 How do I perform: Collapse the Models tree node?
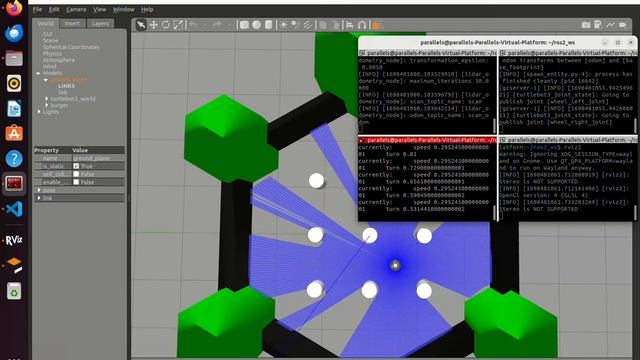pyautogui.click(x=38, y=73)
